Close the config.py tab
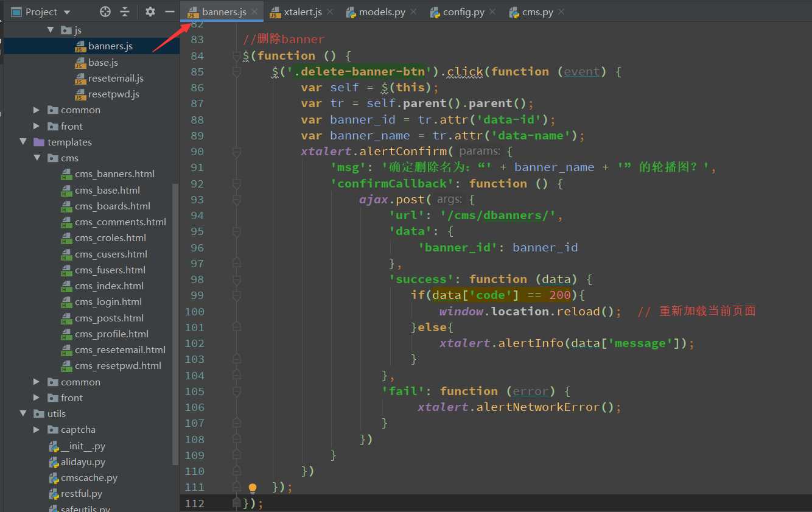 click(x=492, y=12)
